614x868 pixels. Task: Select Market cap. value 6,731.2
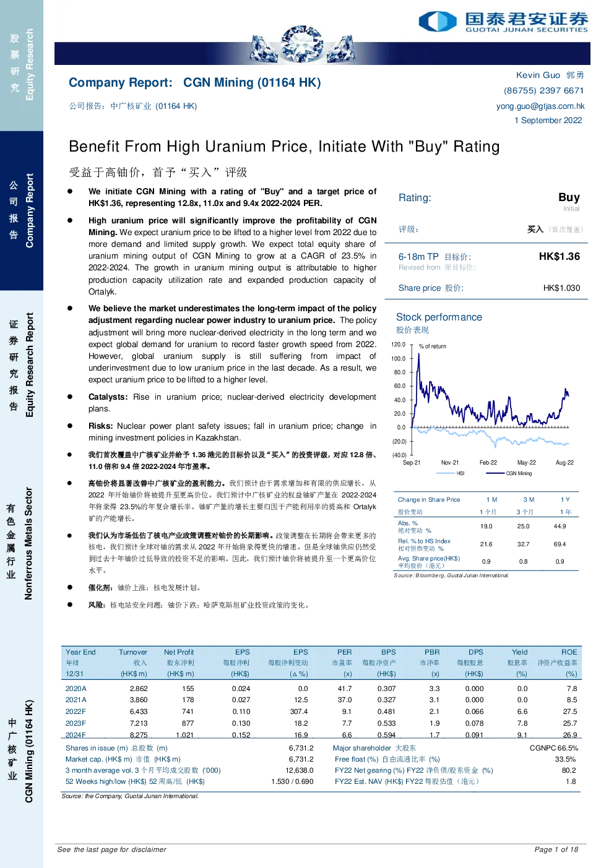(301, 759)
